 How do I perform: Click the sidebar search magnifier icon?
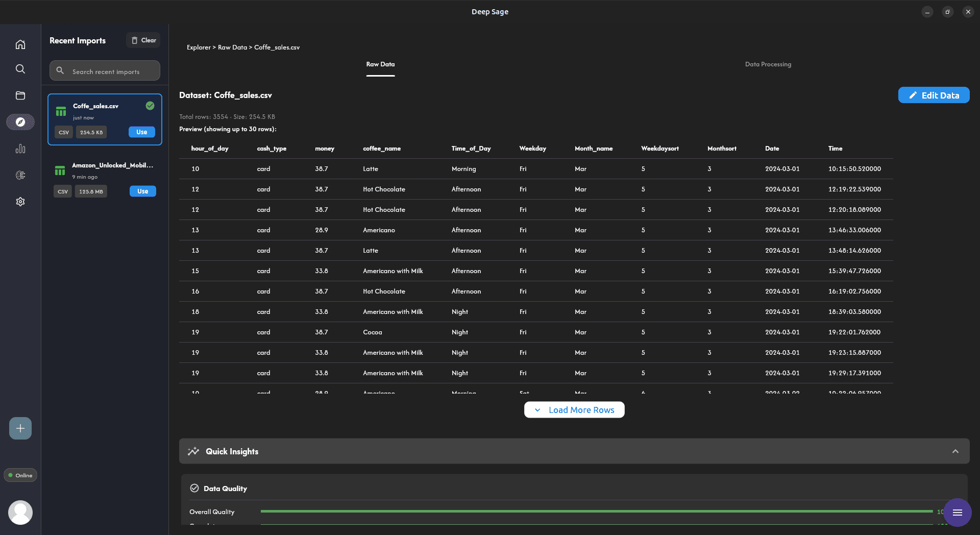[x=20, y=69]
